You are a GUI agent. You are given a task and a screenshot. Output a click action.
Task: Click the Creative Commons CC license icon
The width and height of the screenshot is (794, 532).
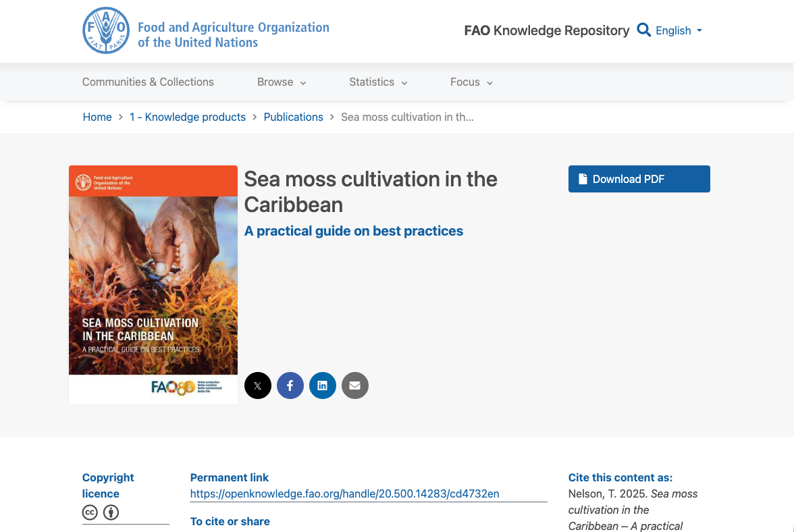90,512
